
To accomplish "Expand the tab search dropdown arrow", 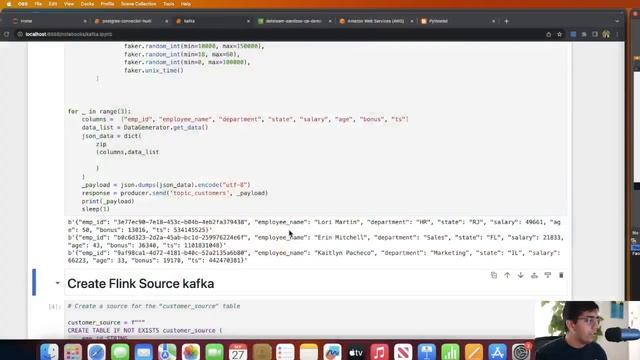I will (x=617, y=21).
